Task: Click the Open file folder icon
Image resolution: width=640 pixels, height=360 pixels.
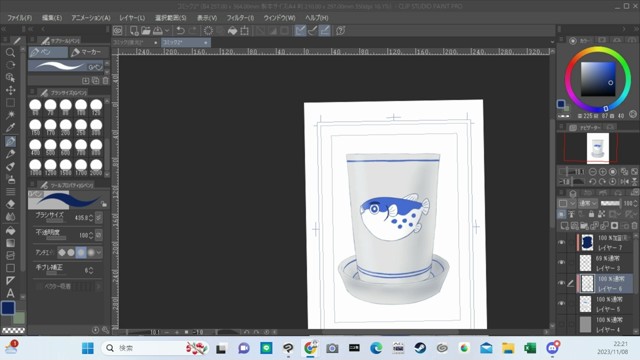Action: click(x=146, y=31)
